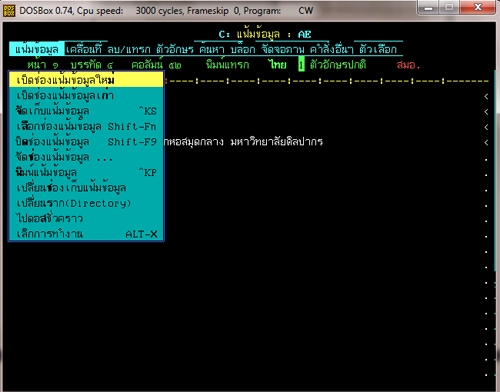Select เปิดช่องแฟ้มข้อมูลเก่า menu entry
The height and width of the screenshot is (392, 500).
pyautogui.click(x=86, y=95)
